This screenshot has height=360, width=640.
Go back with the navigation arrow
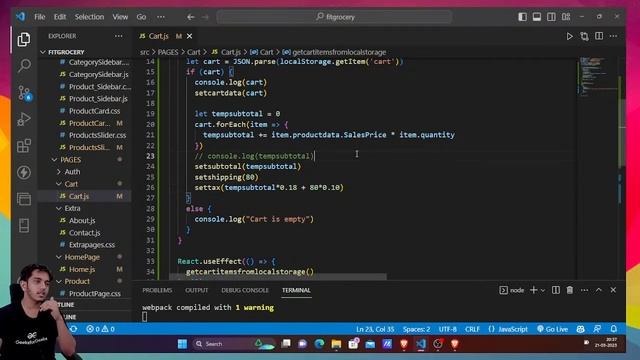[x=191, y=17]
